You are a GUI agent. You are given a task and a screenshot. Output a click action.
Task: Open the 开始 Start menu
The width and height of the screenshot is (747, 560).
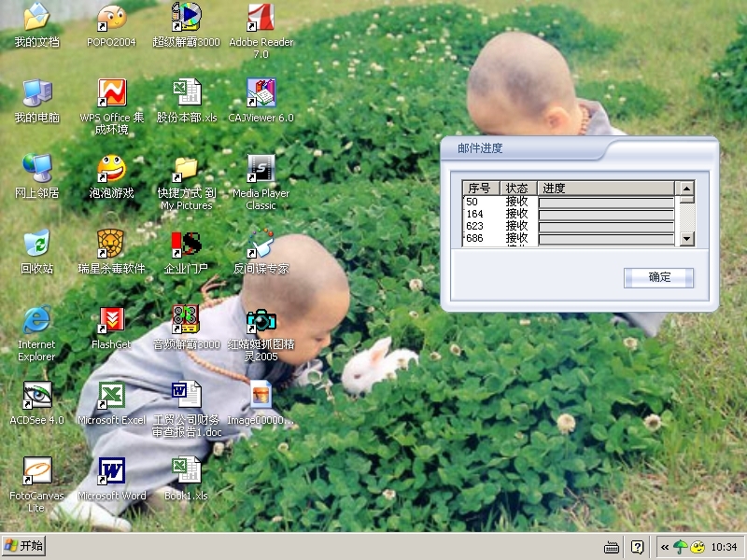(24, 546)
